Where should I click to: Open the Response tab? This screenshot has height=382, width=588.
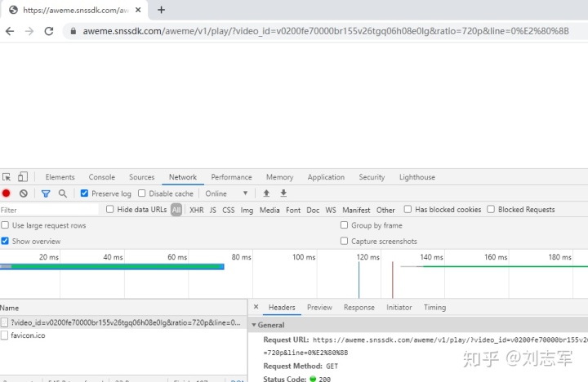tap(359, 308)
